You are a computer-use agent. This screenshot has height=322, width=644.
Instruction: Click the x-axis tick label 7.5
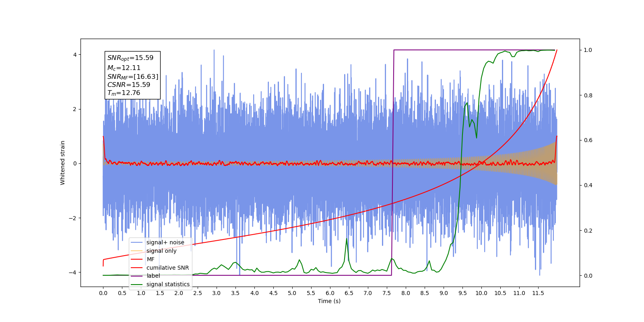click(x=387, y=293)
